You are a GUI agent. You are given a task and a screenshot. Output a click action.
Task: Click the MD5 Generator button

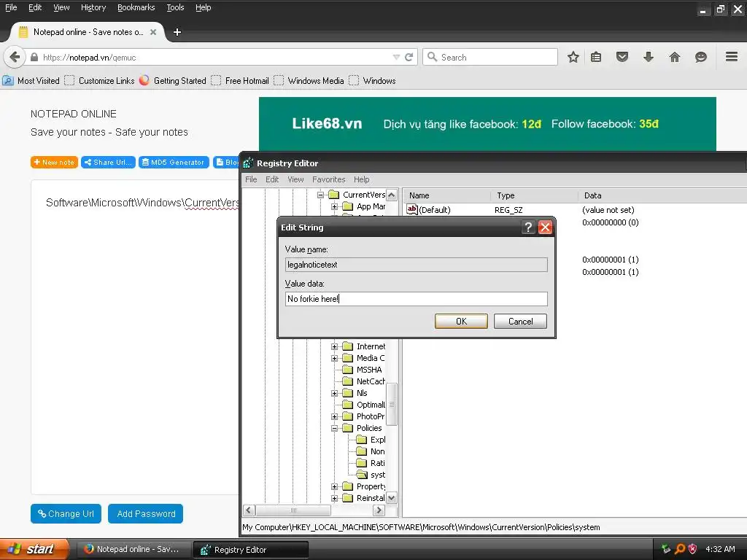point(174,163)
